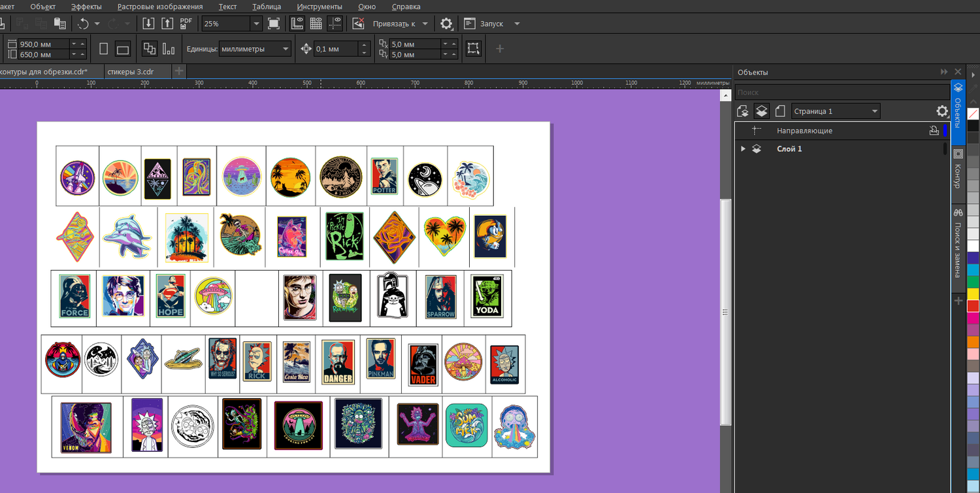Add a docker with the plus below tabs
Screen dimensions: 980x493
(958, 301)
